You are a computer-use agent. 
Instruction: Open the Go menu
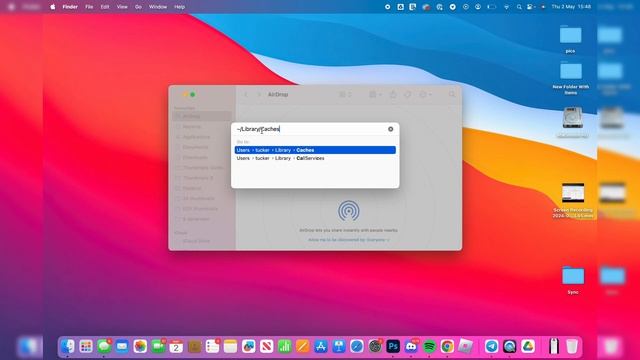138,7
